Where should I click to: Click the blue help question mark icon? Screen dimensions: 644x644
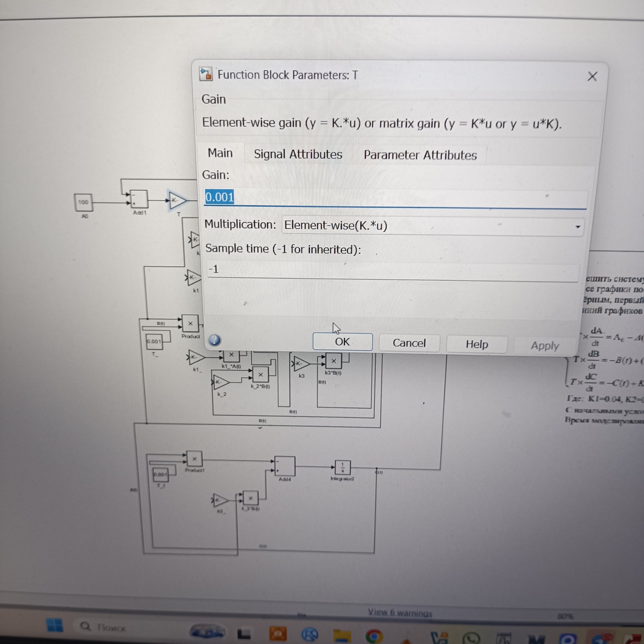(x=215, y=340)
